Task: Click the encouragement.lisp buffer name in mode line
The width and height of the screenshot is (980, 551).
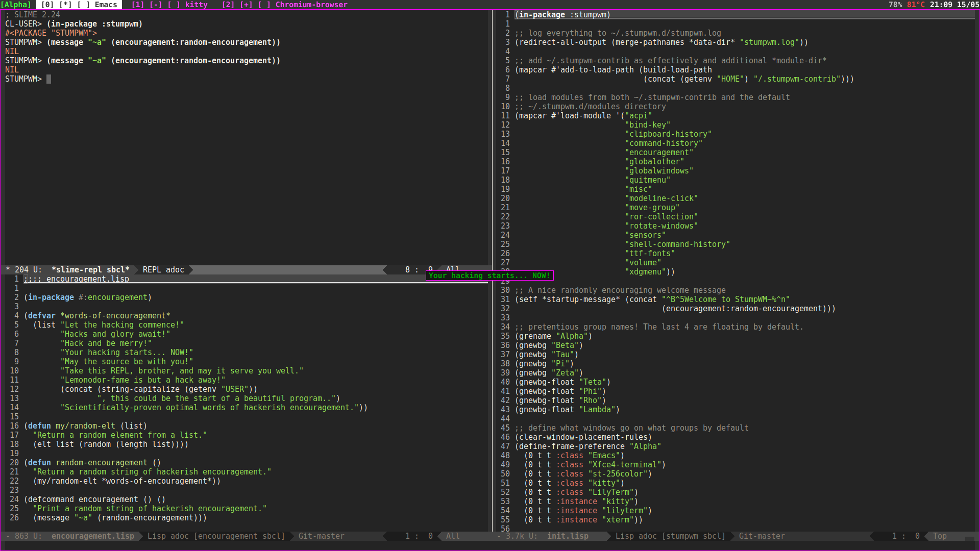Action: click(x=92, y=536)
